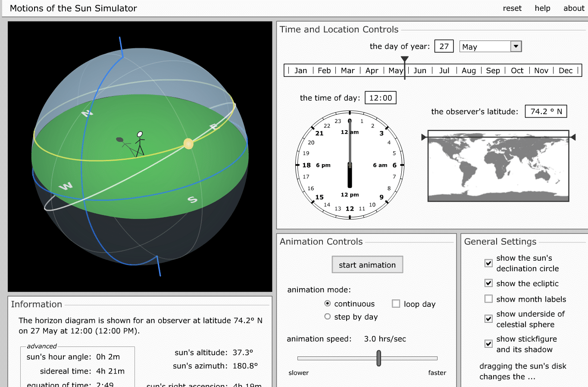Image resolution: width=588 pixels, height=387 pixels.
Task: Select step by day animation mode
Action: click(328, 317)
